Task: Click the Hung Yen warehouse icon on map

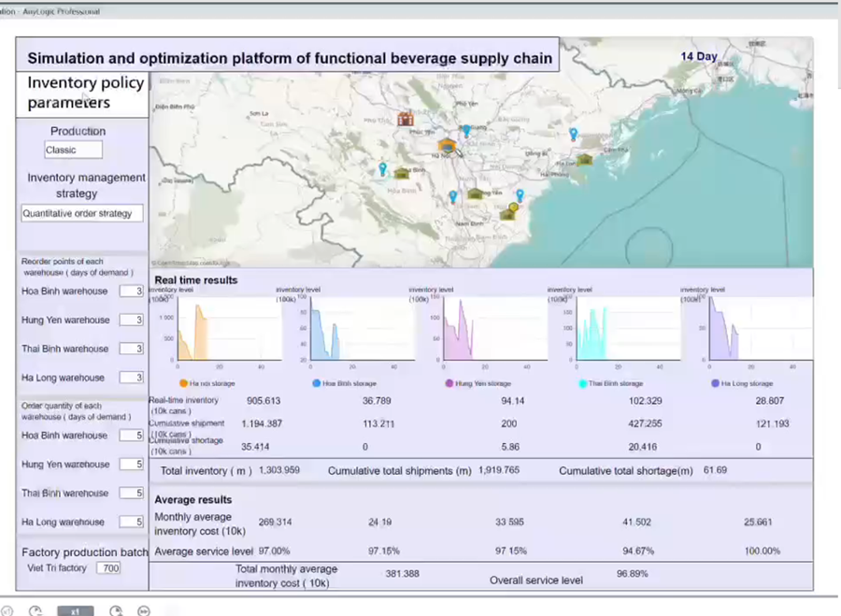Action: pyautogui.click(x=475, y=193)
